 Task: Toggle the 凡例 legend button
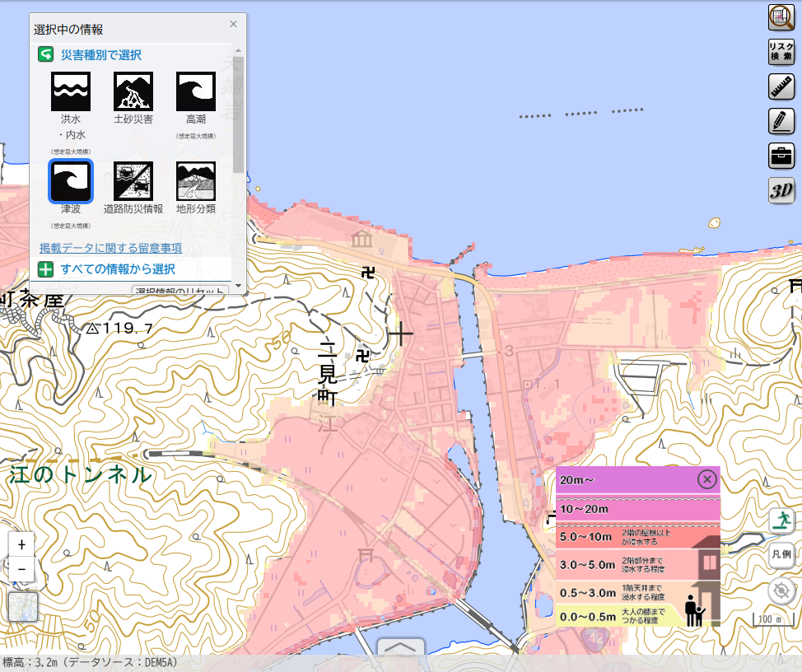point(781,554)
